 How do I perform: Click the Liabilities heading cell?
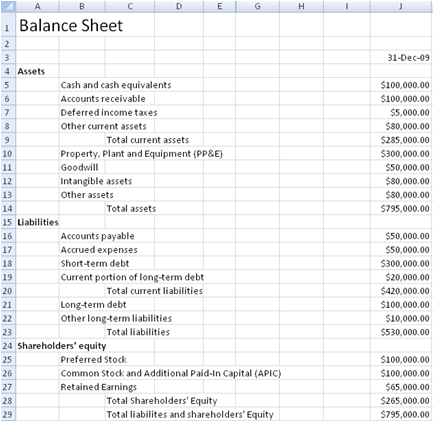(x=38, y=222)
